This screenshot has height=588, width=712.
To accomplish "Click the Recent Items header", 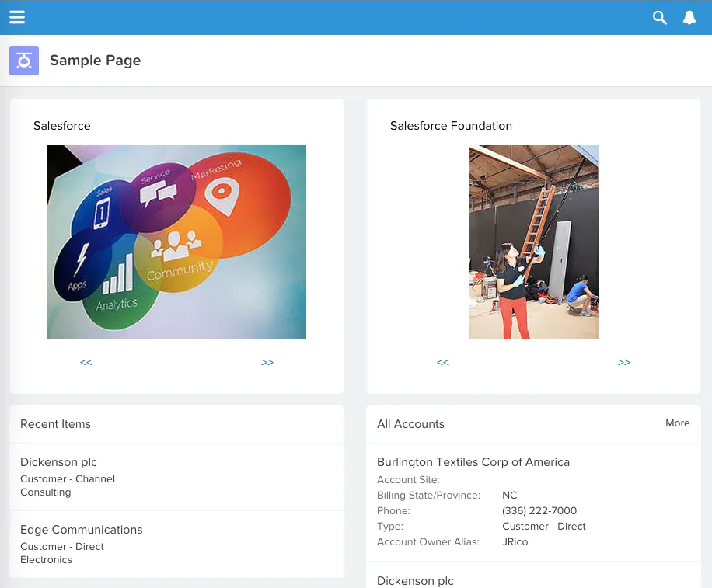I will (x=55, y=424).
